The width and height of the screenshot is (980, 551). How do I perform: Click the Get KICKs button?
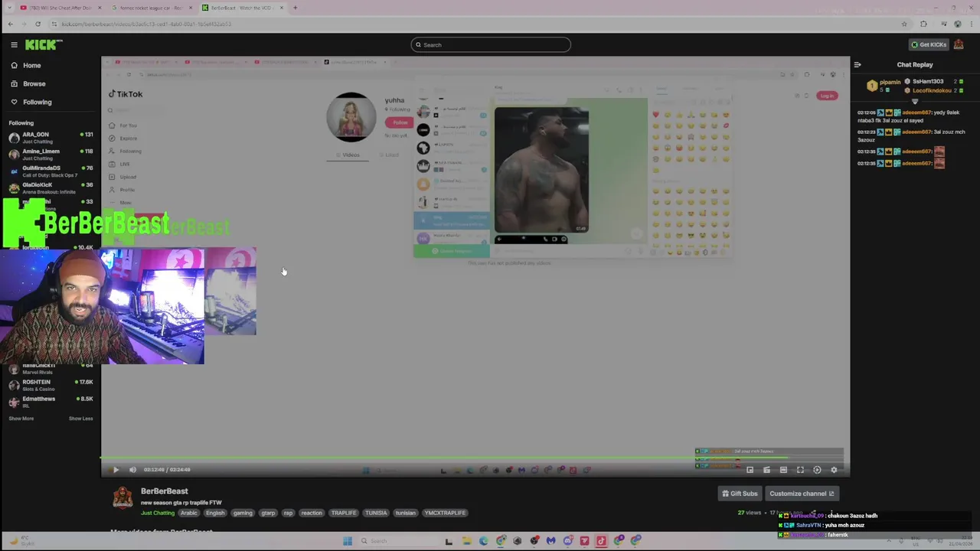coord(928,44)
